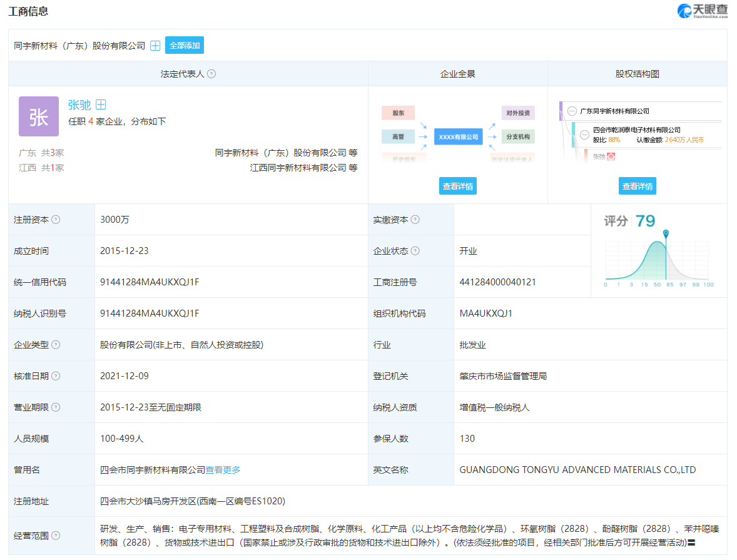
Task: Click the help icon next to 核准日期
Action: [x=56, y=376]
